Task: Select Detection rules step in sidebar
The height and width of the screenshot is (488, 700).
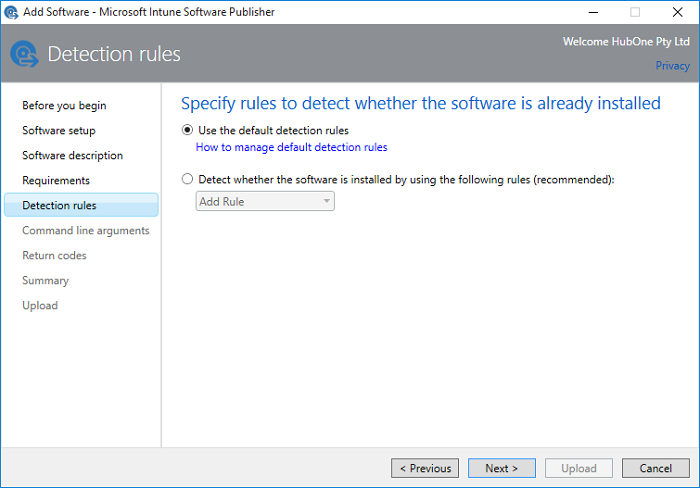Action: click(81, 205)
